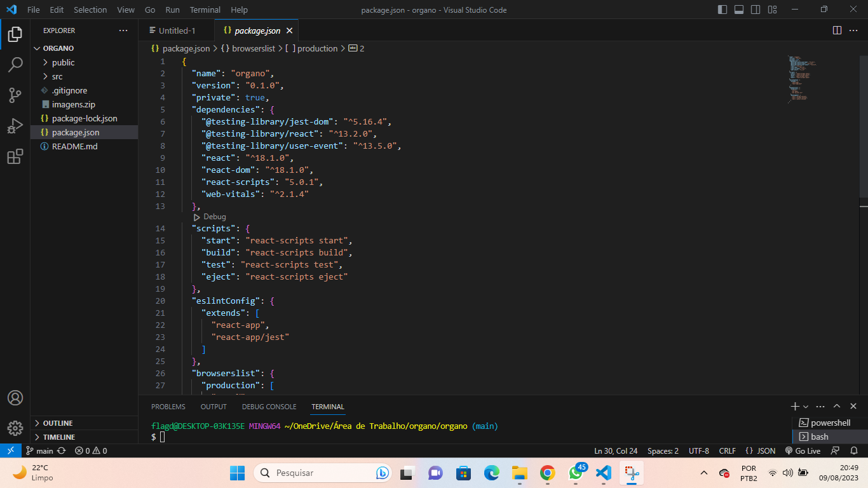The width and height of the screenshot is (868, 488).
Task: Toggle primary side bar layout icon
Action: (x=722, y=10)
